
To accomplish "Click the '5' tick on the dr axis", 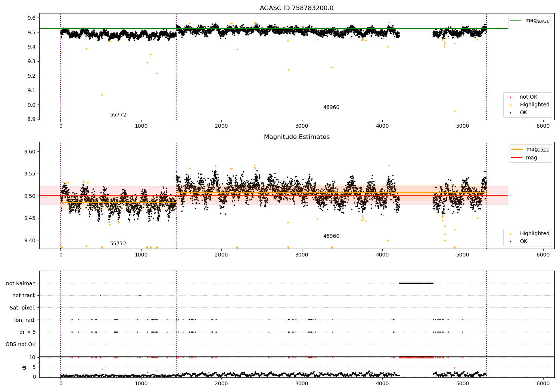I will point(34,367).
